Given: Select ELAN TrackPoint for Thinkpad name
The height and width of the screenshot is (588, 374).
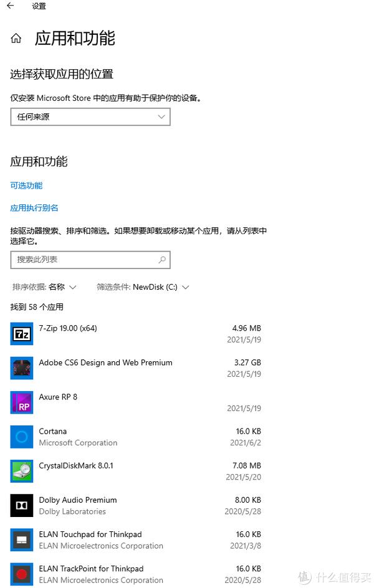Looking at the screenshot, I should (x=91, y=569).
